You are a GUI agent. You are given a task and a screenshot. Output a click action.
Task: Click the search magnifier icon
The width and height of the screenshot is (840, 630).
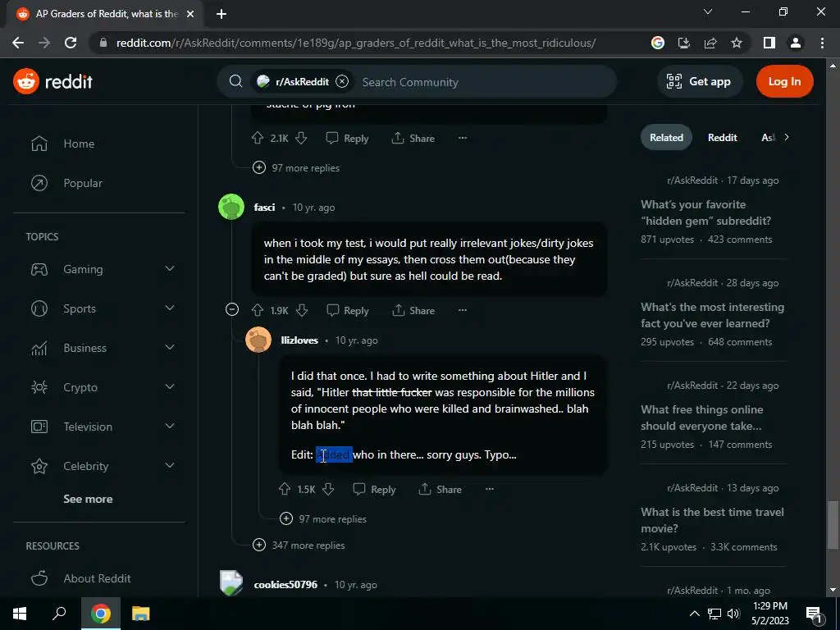[235, 81]
